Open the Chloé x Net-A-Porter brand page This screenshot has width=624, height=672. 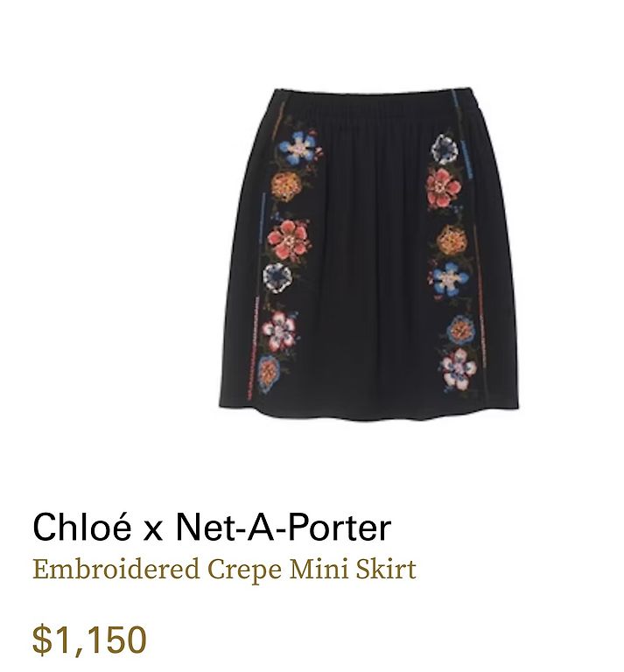click(x=212, y=527)
